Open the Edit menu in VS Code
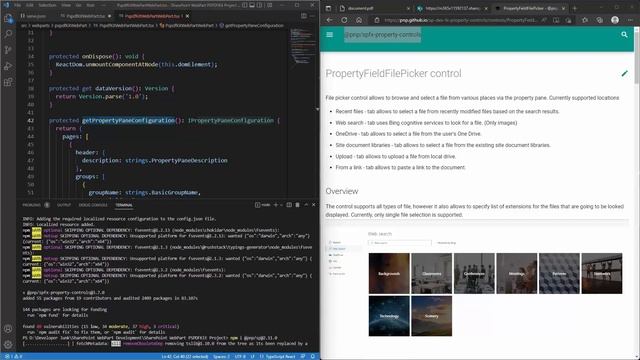The height and width of the screenshot is (360, 640). click(x=30, y=5)
